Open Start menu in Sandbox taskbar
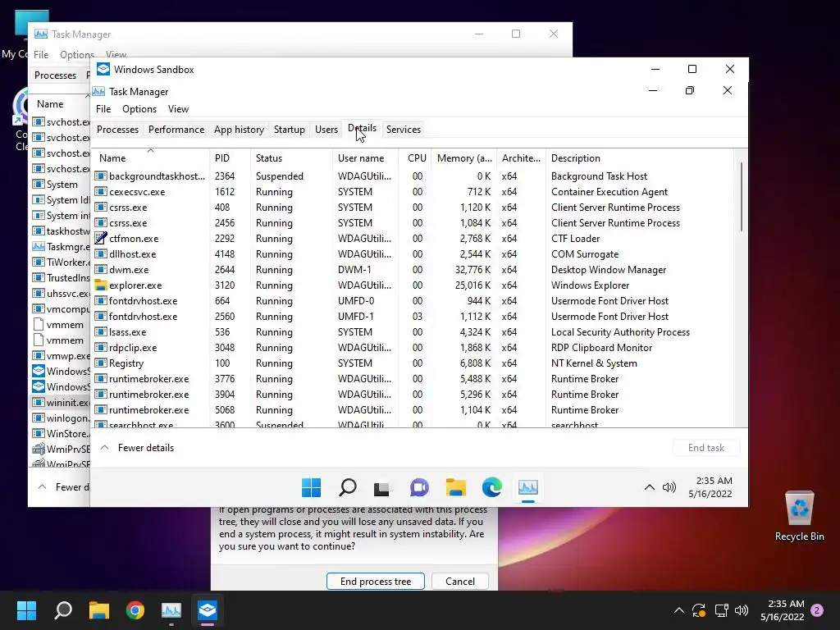Image resolution: width=840 pixels, height=630 pixels. coord(311,487)
